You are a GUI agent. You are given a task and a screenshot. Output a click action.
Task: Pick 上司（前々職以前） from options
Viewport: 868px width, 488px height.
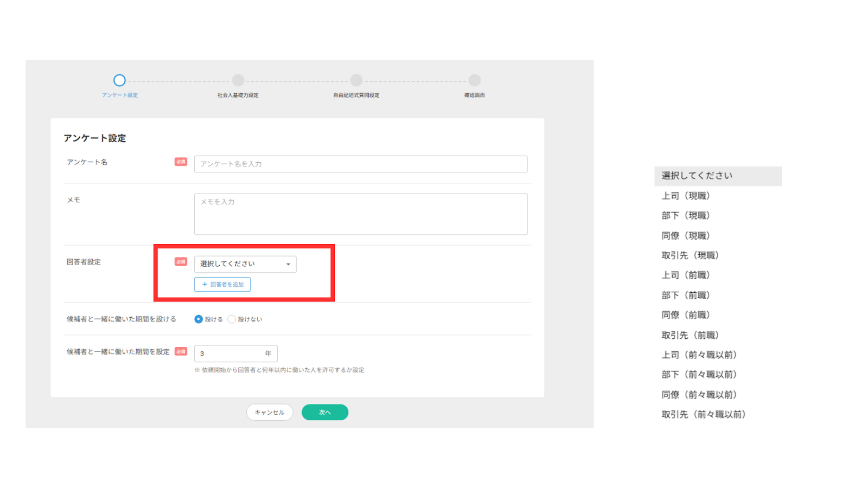pos(699,355)
